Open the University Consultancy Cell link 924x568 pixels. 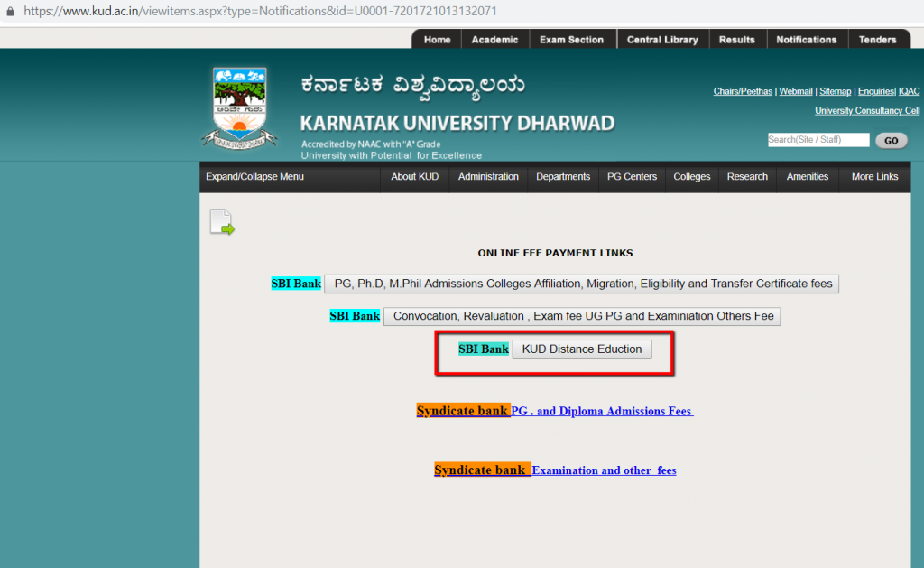866,110
